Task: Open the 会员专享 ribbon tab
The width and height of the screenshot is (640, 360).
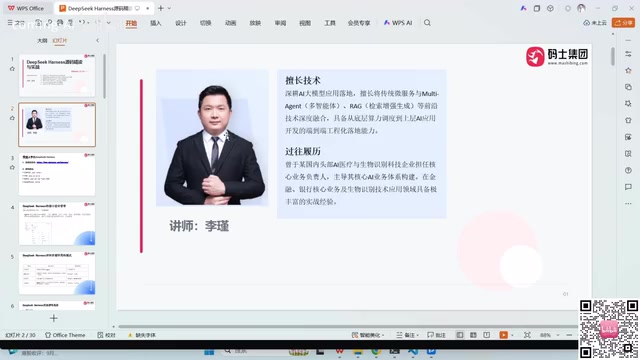Action: pos(359,23)
